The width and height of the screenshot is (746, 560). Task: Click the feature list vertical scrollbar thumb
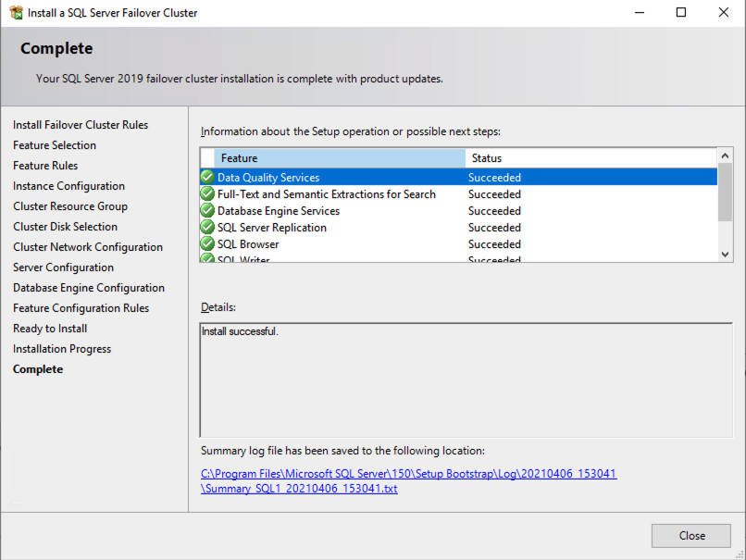pyautogui.click(x=725, y=193)
